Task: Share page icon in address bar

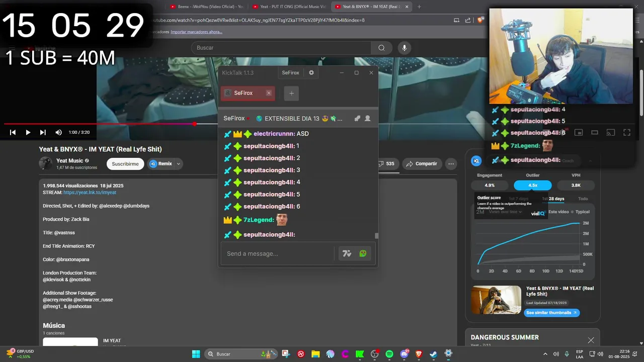Action: (x=468, y=20)
